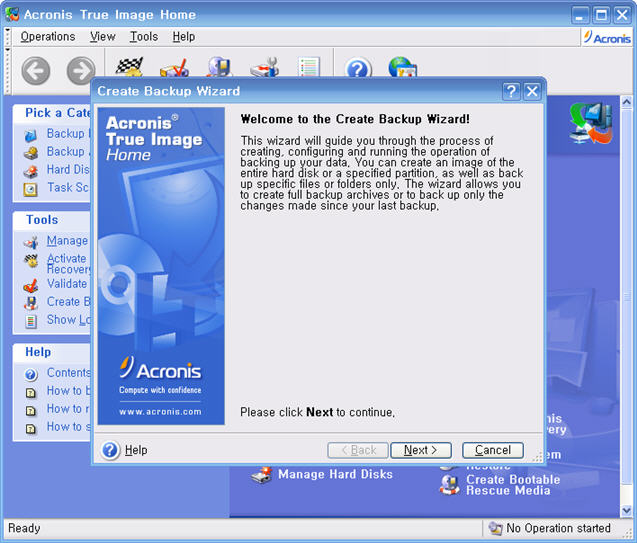
Task: Click the Activate Recovery sidebar icon
Action: point(31,261)
